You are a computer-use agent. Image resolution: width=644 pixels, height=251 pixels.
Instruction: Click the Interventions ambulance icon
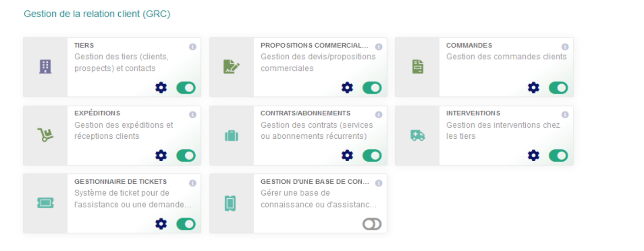pos(418,136)
